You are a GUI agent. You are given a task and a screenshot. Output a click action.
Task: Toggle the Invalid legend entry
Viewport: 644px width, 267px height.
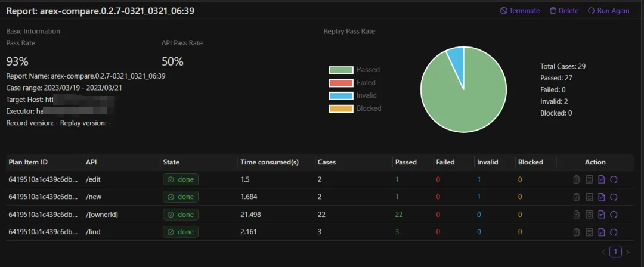(x=353, y=96)
